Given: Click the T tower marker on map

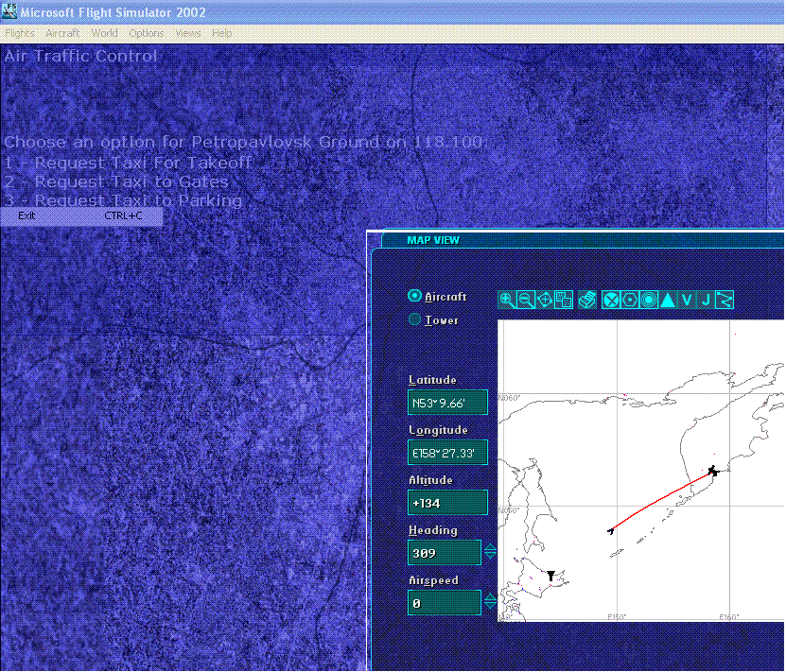Looking at the screenshot, I should pos(550,576).
